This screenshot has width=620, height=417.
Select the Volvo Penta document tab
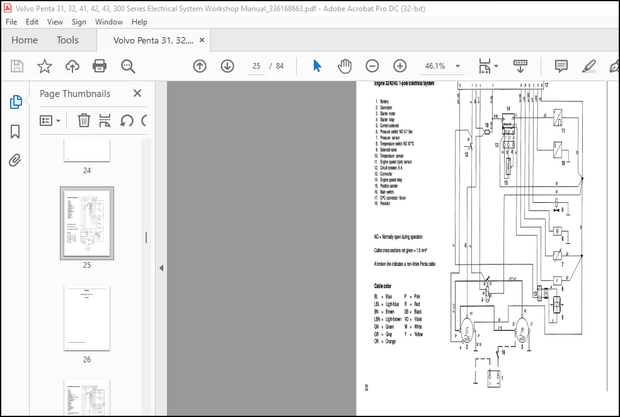pos(153,40)
